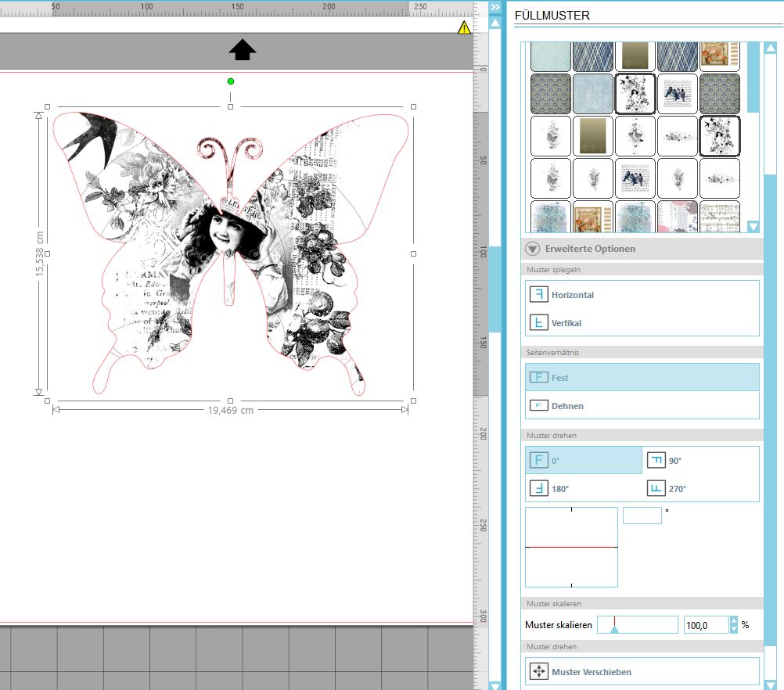Choose the Fest aspect ratio option
Image resolution: width=784 pixels, height=690 pixels.
pyautogui.click(x=642, y=378)
